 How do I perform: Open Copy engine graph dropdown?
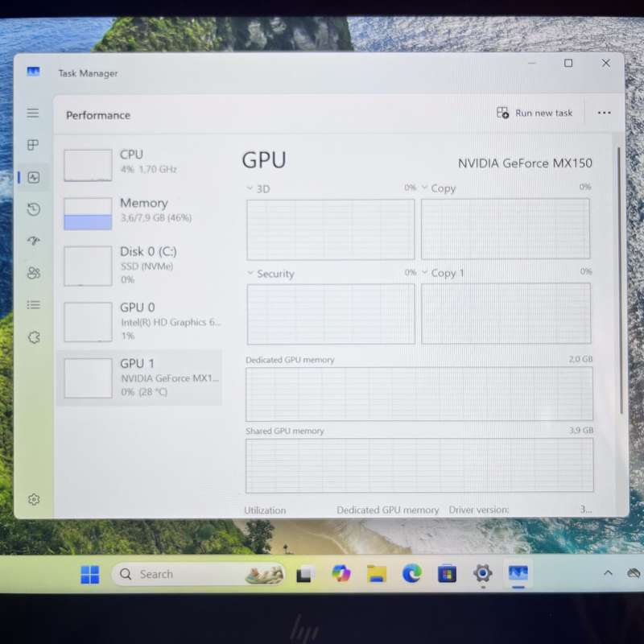[x=425, y=188]
